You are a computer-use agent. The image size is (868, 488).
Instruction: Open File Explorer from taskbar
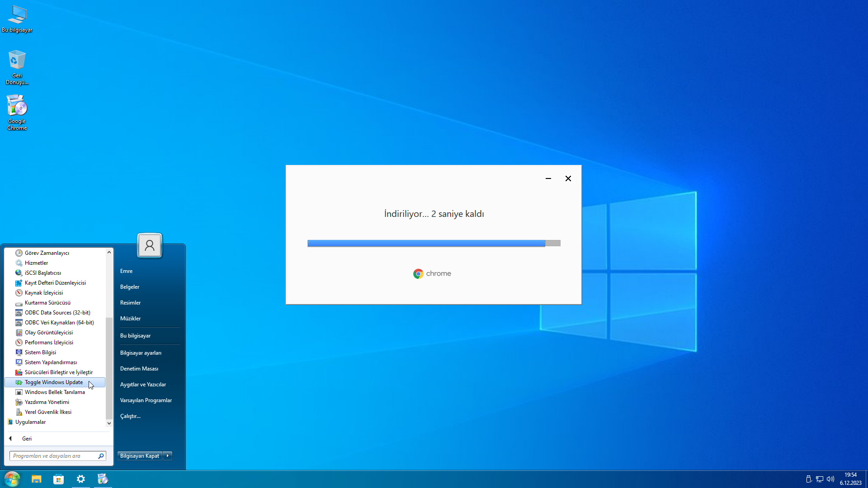click(37, 479)
